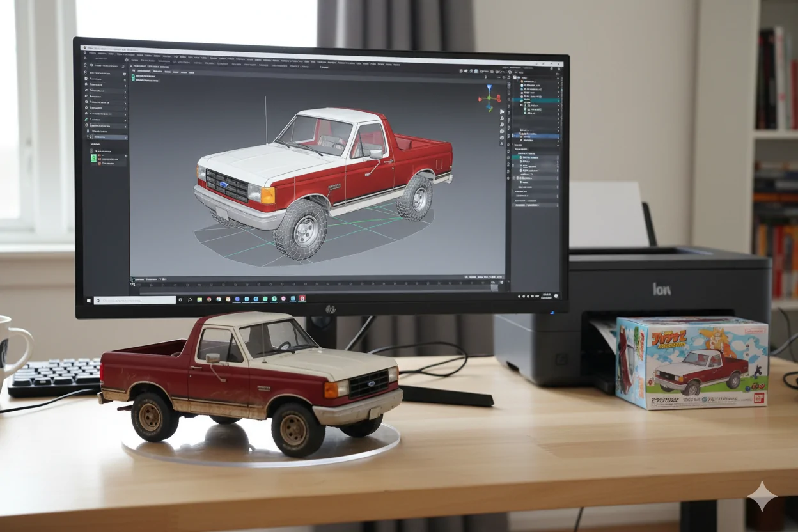798x532 pixels.
Task: Select the blue highlighted row in the right panel
Action: (x=536, y=136)
